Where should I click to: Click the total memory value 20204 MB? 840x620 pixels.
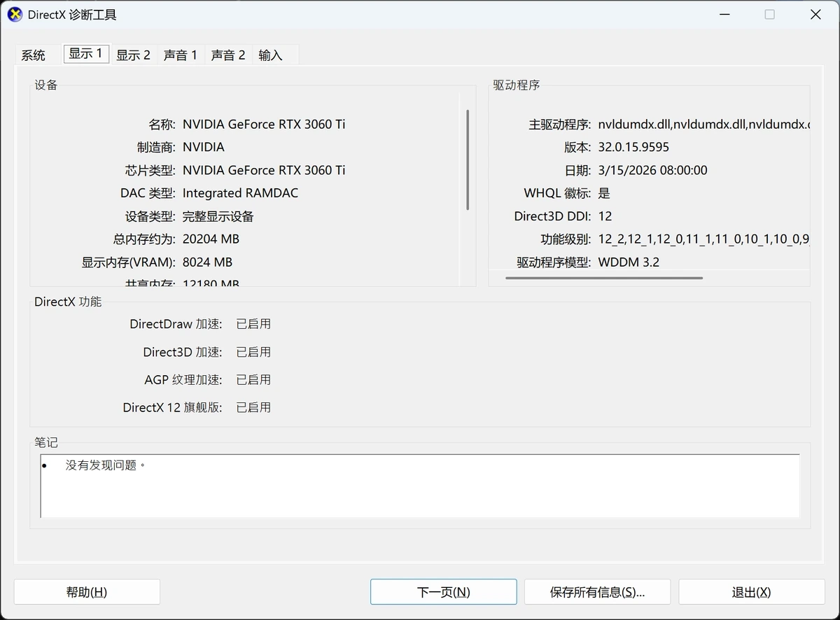[x=211, y=239]
